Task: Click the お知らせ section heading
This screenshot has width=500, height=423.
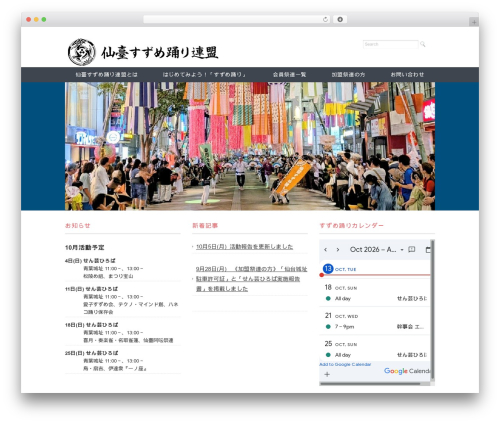Action: (x=78, y=226)
